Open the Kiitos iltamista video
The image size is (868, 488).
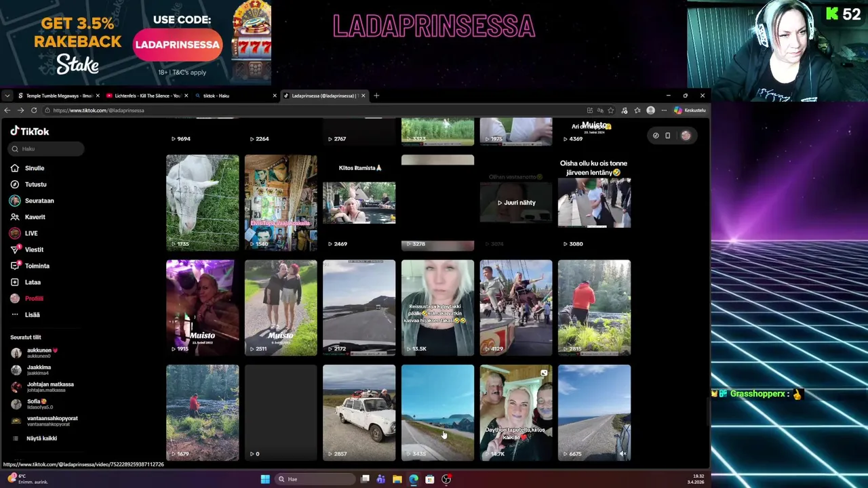(359, 203)
